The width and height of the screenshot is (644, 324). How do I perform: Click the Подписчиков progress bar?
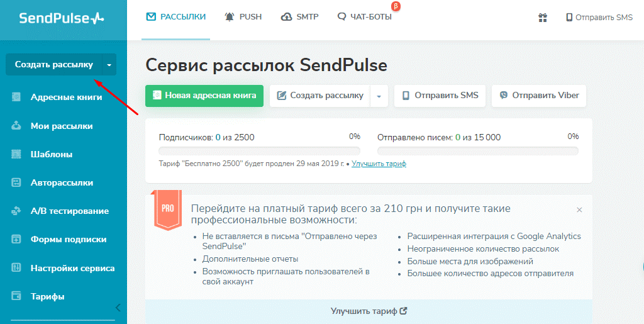pos(260,151)
